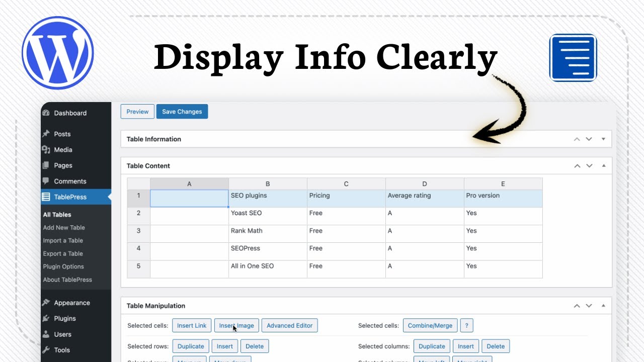Click the Dashboard gauge icon
Screen dimensions: 644x362
point(46,113)
